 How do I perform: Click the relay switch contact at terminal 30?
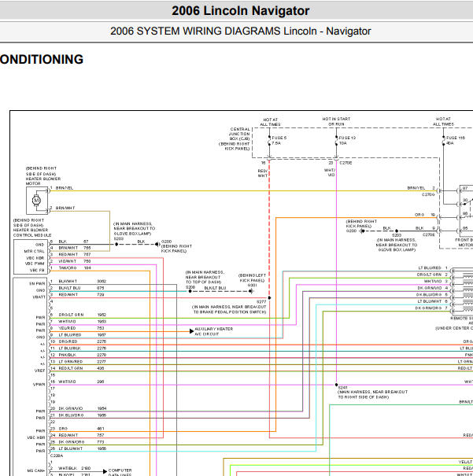click(x=466, y=202)
